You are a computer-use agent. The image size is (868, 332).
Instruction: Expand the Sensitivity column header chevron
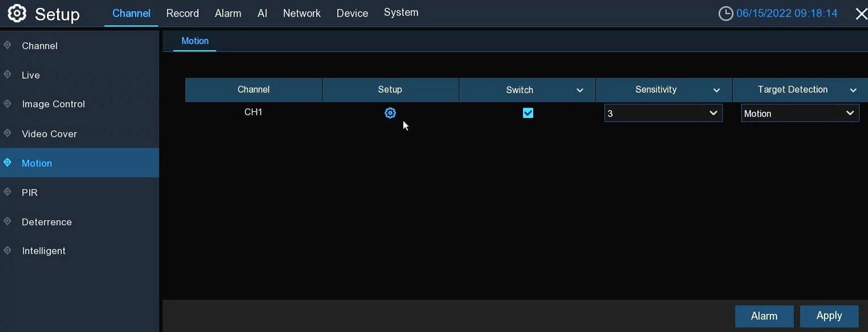(717, 90)
